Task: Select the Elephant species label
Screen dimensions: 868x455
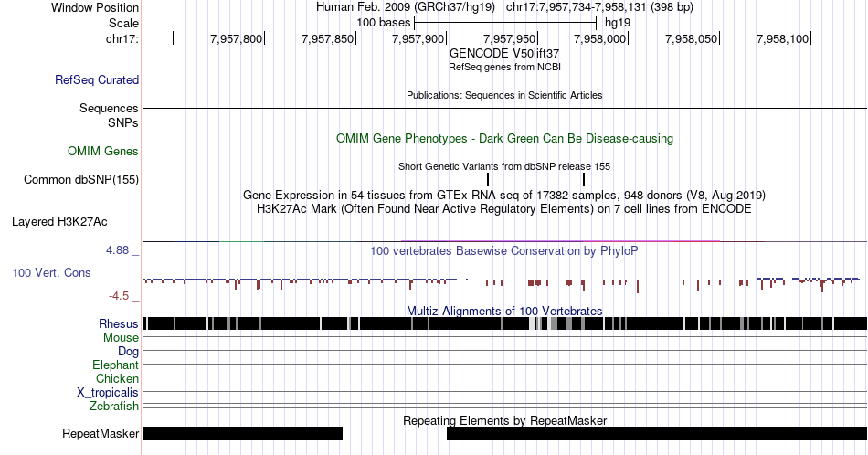Action: tap(115, 365)
